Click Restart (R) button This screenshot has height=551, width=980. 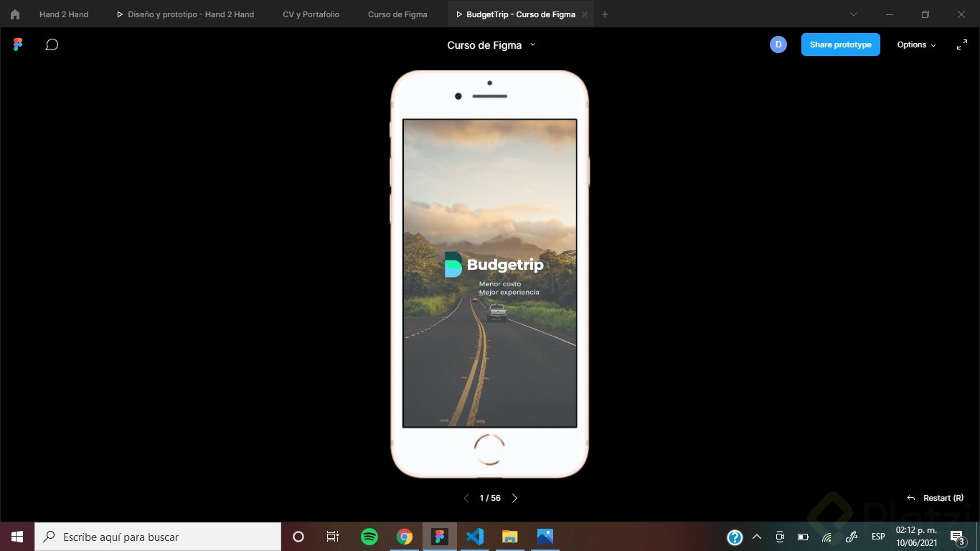coord(936,498)
